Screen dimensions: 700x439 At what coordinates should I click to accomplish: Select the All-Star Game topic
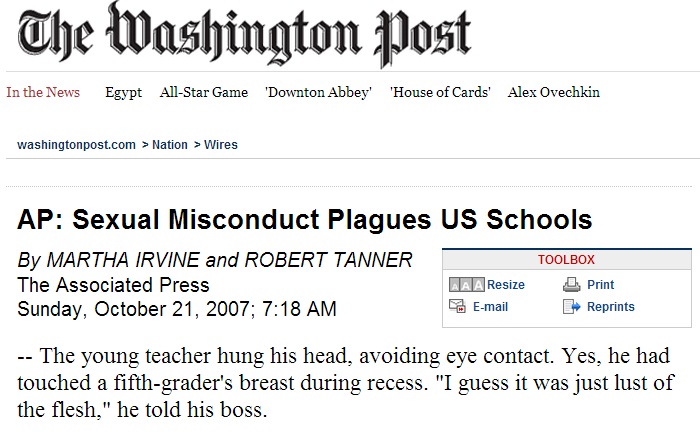[x=204, y=92]
